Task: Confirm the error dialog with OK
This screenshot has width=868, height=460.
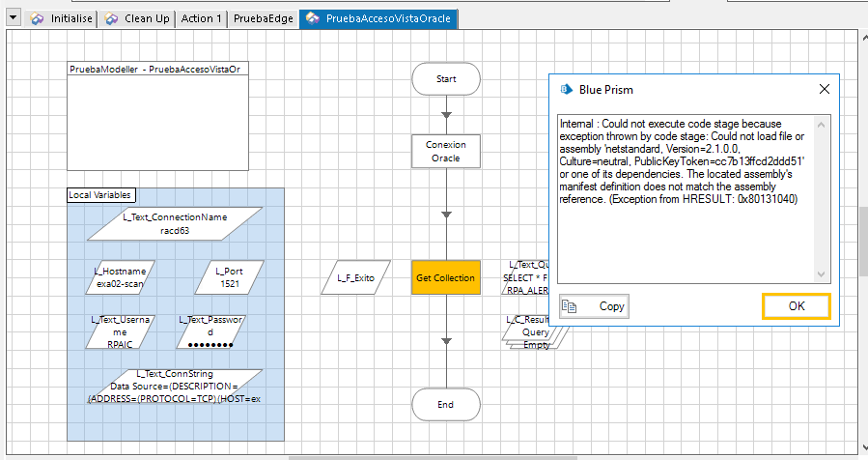Action: tap(797, 306)
